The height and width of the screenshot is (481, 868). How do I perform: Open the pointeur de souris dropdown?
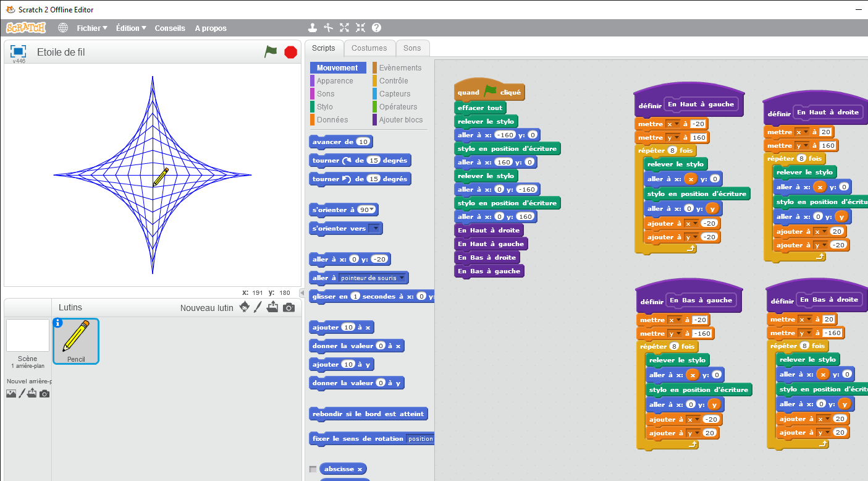pos(402,278)
